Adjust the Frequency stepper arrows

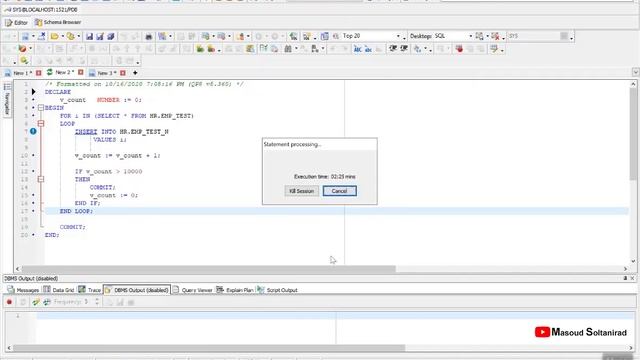[97, 302]
